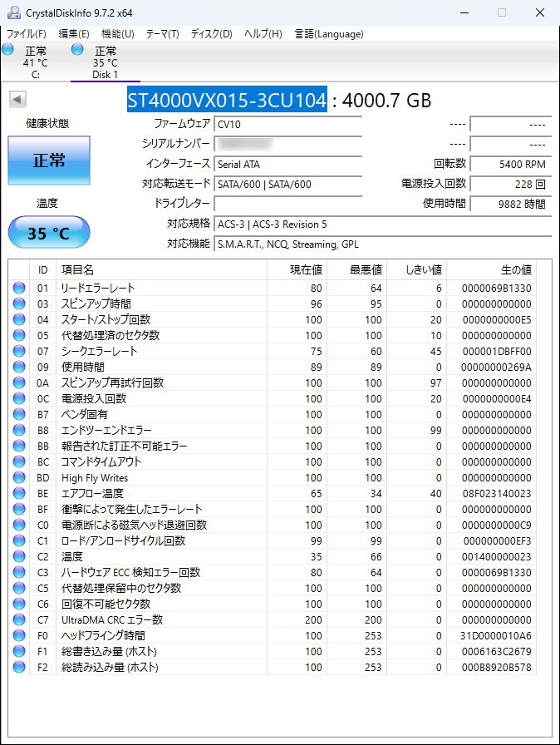Screen dimensions: 560x745
Task: Click raw value 08F023140023
Action: 497,494
